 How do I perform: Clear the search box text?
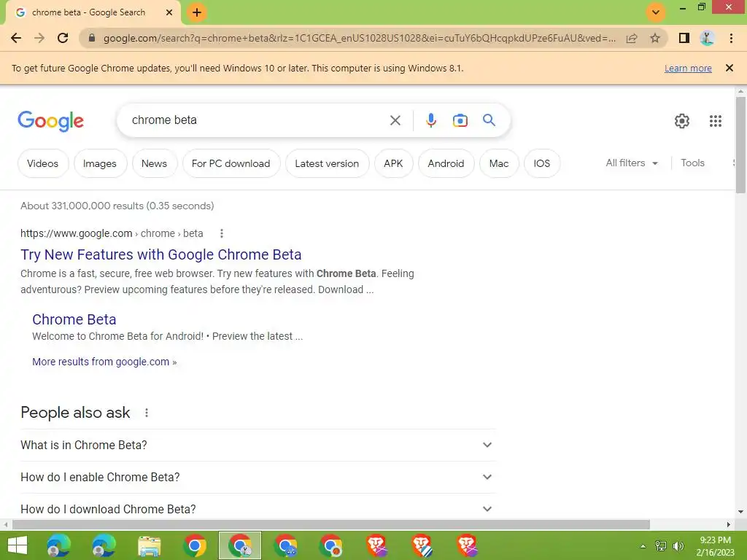tap(395, 120)
